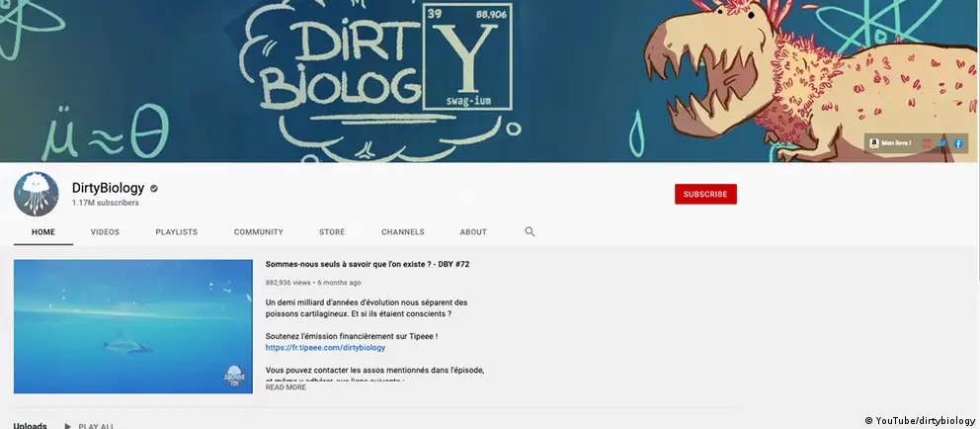Expand description with Read More

286,387
